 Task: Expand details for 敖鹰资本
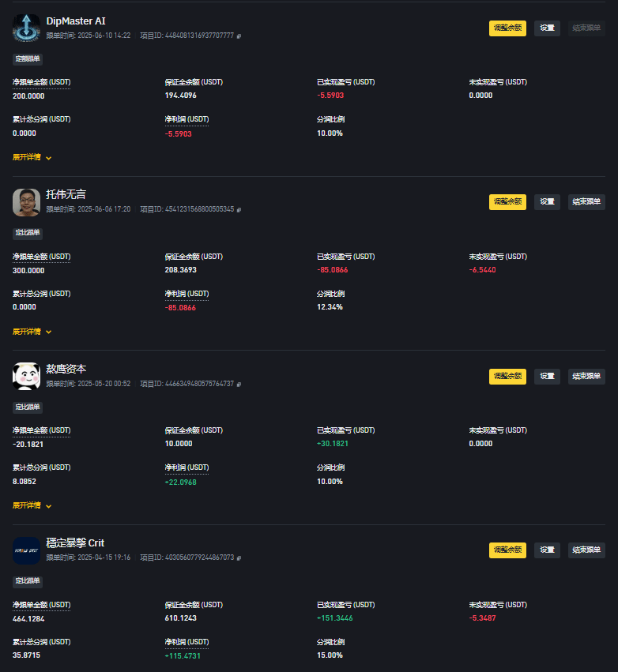coord(32,505)
